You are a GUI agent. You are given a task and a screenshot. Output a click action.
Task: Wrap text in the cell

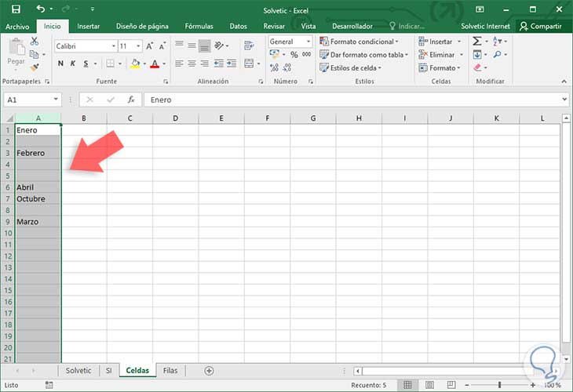pyautogui.click(x=250, y=45)
